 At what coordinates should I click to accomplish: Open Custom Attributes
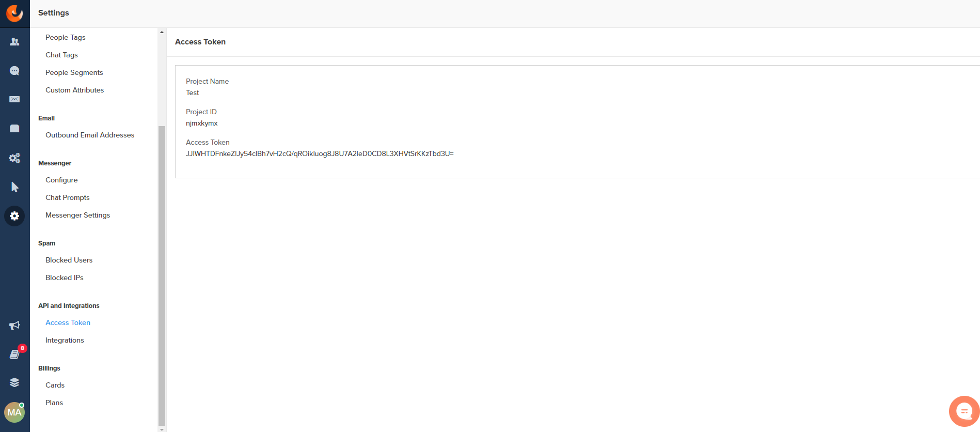(x=75, y=90)
